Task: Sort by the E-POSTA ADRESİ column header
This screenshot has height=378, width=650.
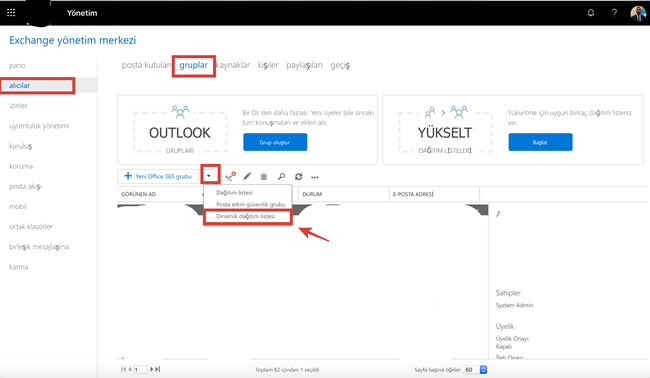Action: click(413, 194)
